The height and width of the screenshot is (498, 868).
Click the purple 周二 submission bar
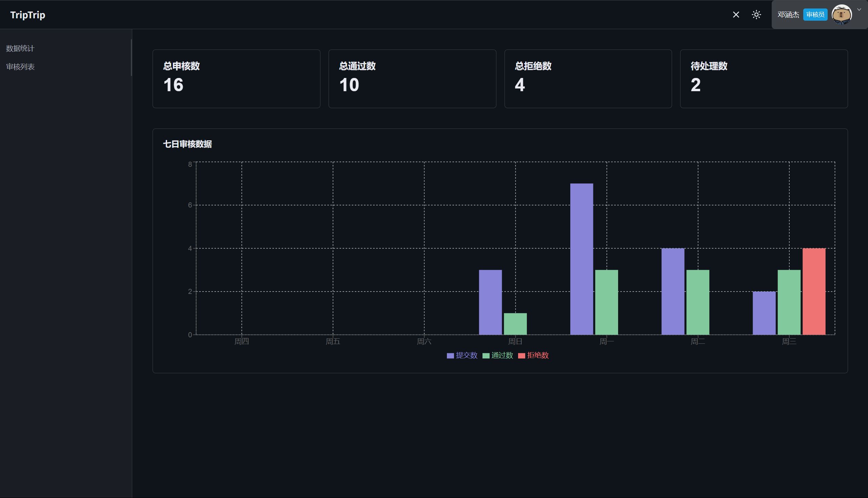pos(673,292)
